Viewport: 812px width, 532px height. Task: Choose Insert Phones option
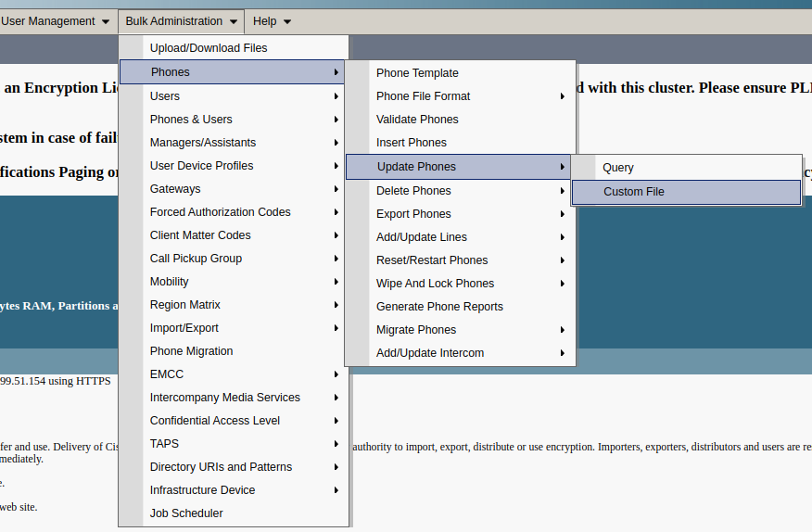412,143
